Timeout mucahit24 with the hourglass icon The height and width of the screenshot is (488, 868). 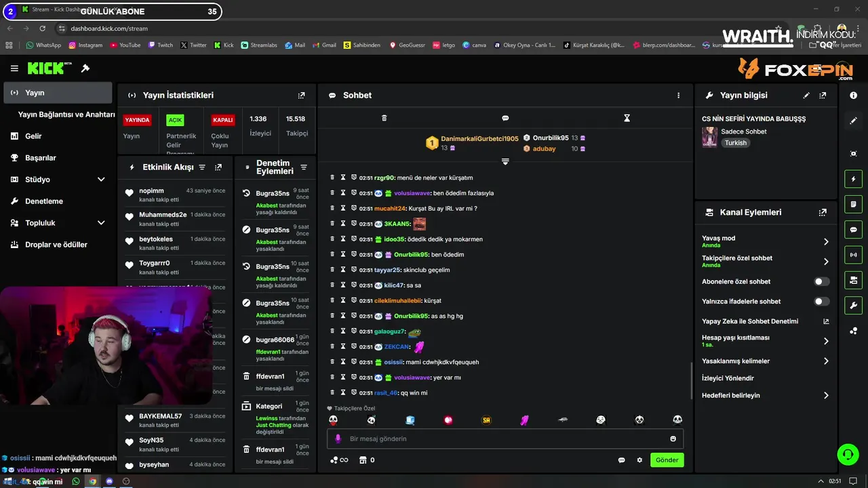click(x=343, y=208)
